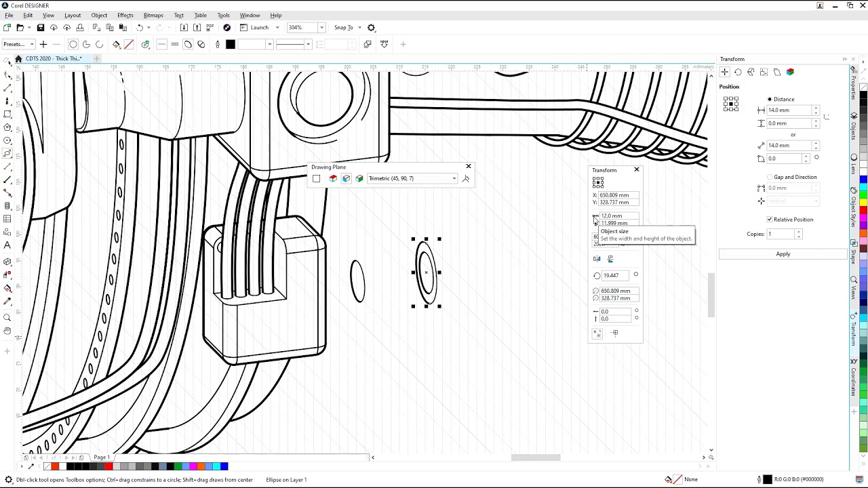Select the Zoom tool in the toolbox
The image size is (868, 488).
[x=7, y=318]
